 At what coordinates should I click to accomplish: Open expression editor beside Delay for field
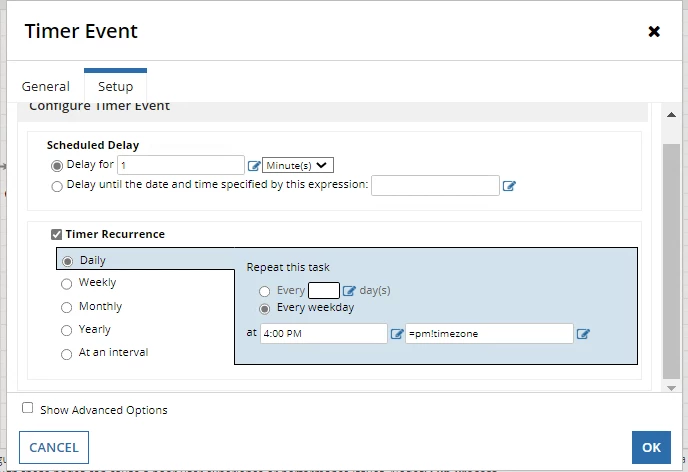pos(254,166)
